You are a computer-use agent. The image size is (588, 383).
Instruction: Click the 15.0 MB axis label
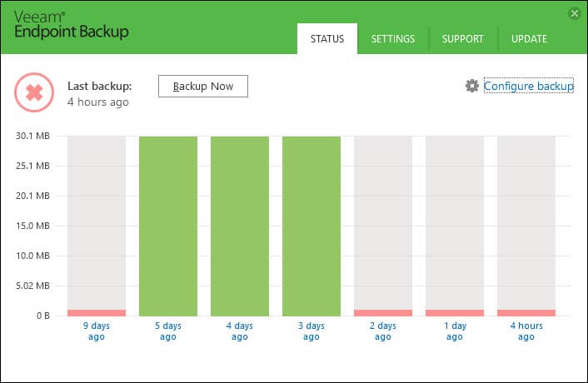(x=32, y=226)
